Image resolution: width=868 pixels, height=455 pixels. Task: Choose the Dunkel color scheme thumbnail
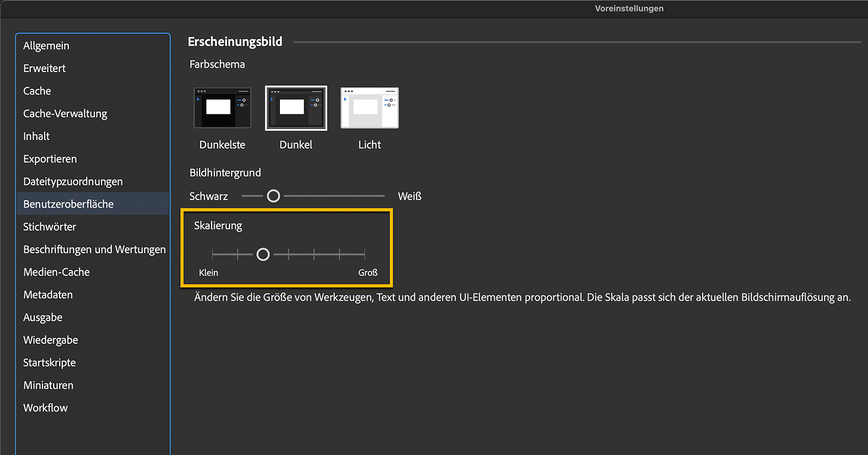296,108
